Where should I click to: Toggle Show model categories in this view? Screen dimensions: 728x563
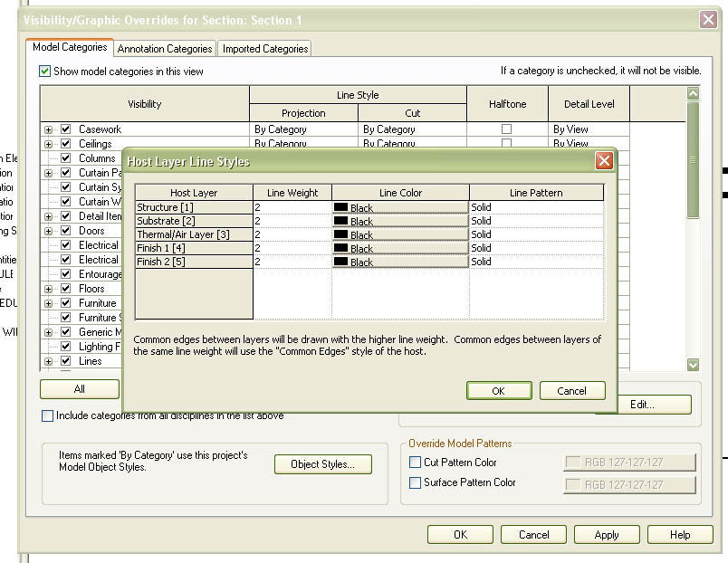click(45, 72)
